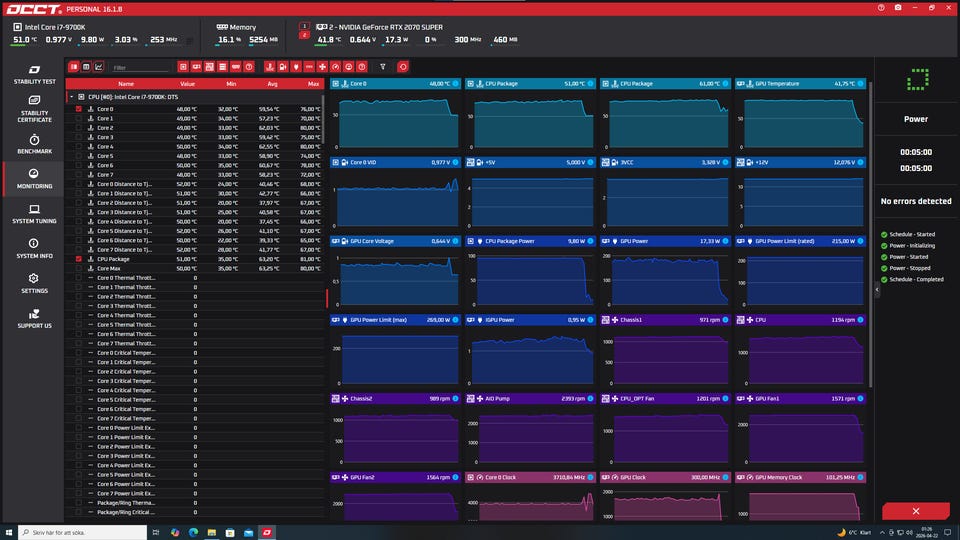The image size is (960, 540).
Task: Switch to graph-only view icon
Action: click(99, 67)
